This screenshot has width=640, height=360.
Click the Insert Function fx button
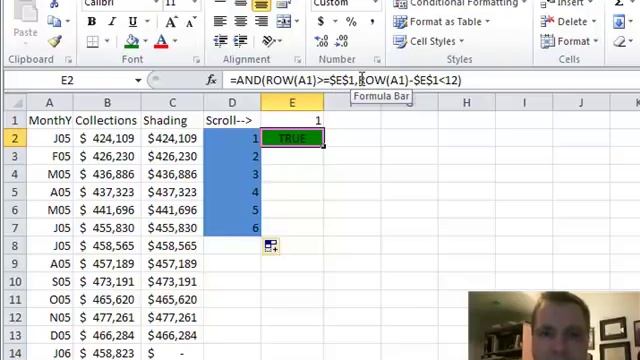211,80
